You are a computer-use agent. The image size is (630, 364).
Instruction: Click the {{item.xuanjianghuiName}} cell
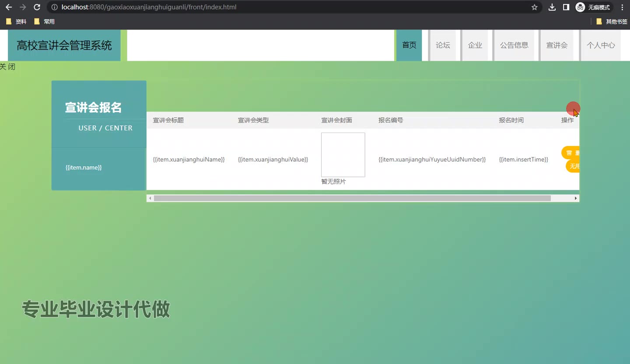[189, 160]
